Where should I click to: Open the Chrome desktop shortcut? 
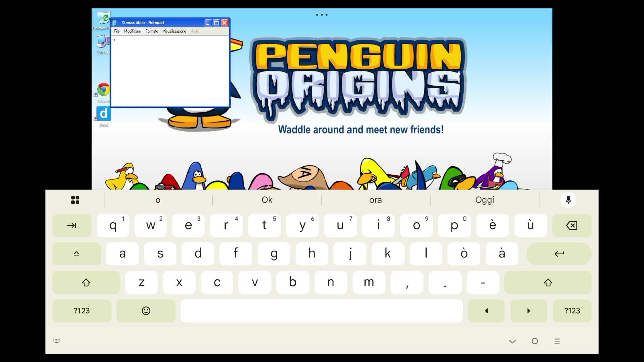(104, 92)
